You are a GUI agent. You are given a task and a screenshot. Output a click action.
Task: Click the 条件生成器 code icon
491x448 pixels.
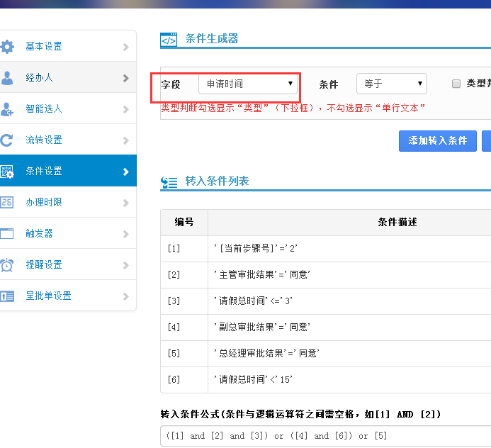point(169,40)
